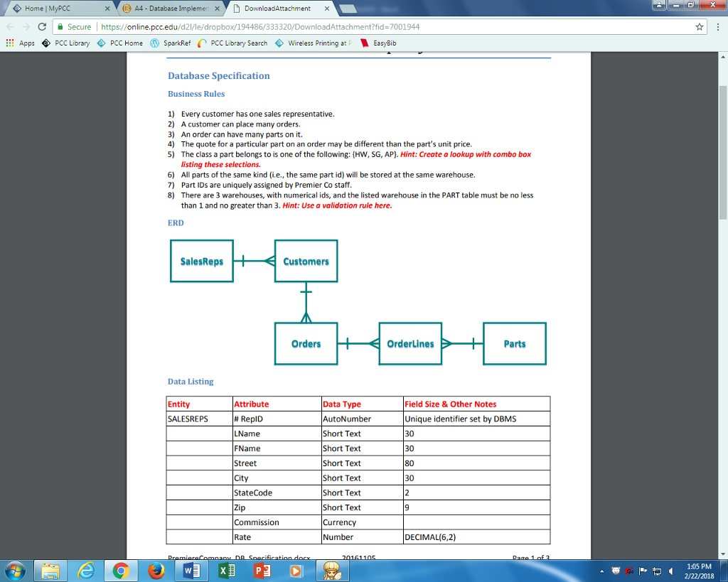Bookmark this page using the star icon

[x=701, y=26]
